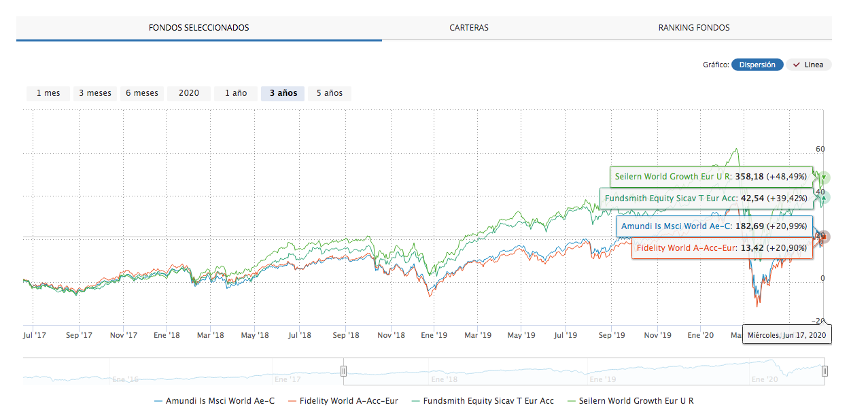Viewport: 868px width, 416px height.
Task: Select the 3 años time range
Action: point(283,93)
